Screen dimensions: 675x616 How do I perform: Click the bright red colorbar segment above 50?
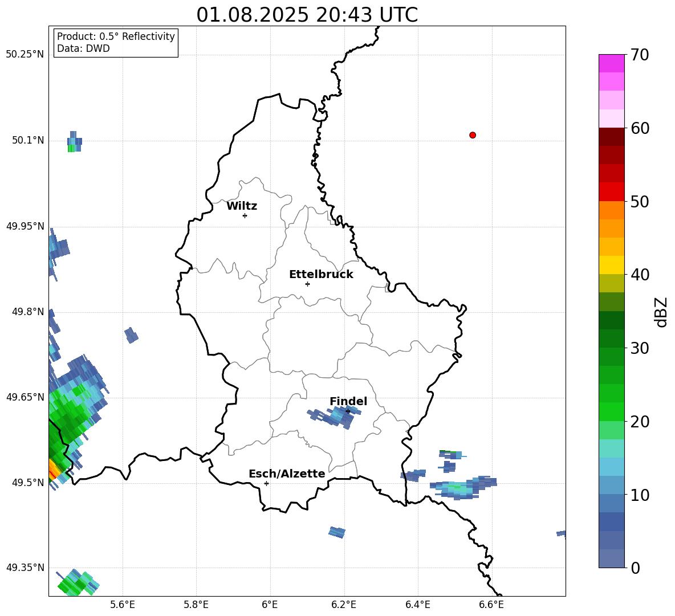click(x=612, y=191)
